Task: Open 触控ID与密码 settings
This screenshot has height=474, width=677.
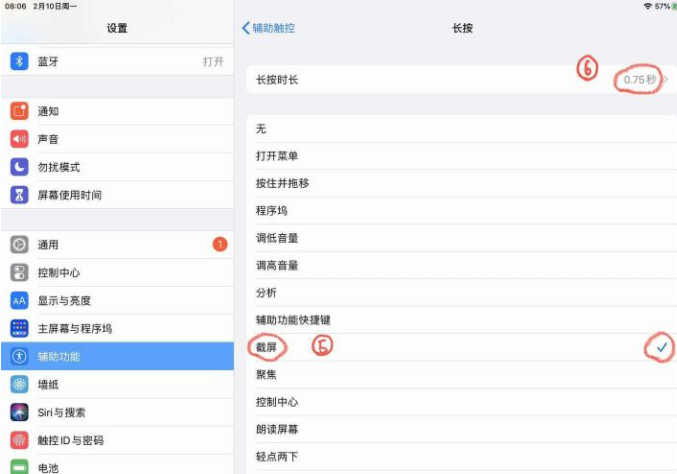Action: [x=117, y=440]
